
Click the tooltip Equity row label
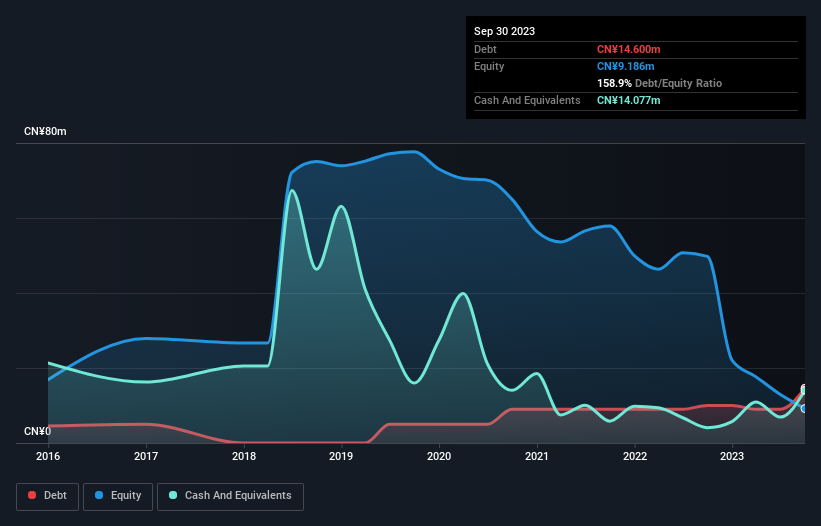(489, 66)
